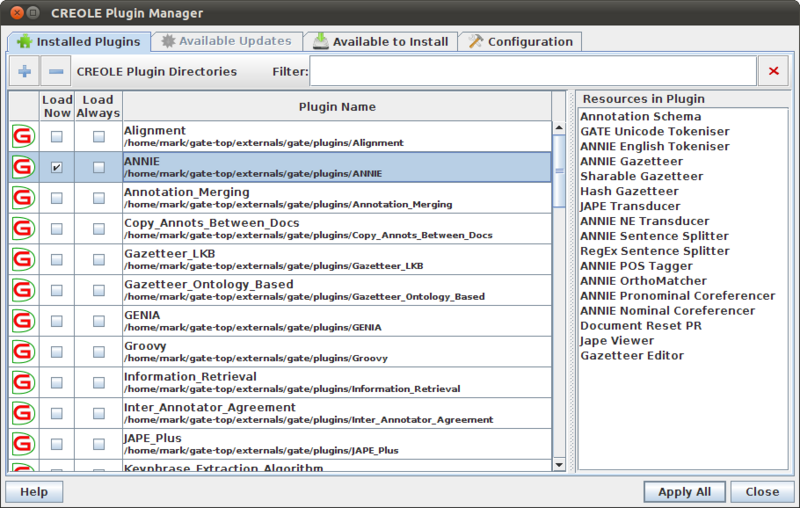Select the Alignment plugin name row
The height and width of the screenshot is (508, 800).
337,136
